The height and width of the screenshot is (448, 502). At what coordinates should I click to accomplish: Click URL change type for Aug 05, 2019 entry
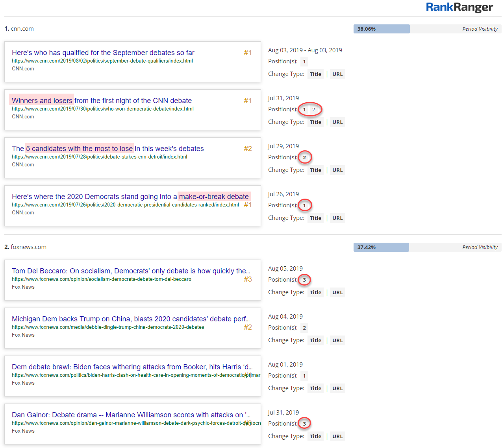click(x=337, y=292)
